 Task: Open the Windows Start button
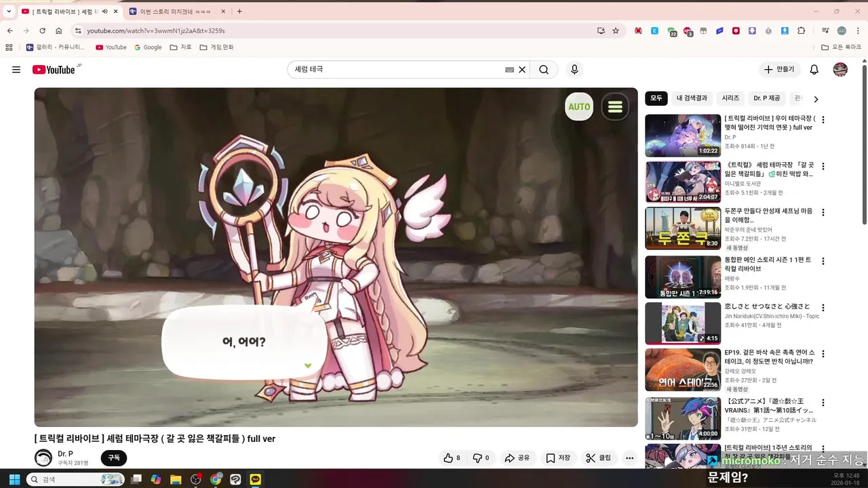pos(14,479)
